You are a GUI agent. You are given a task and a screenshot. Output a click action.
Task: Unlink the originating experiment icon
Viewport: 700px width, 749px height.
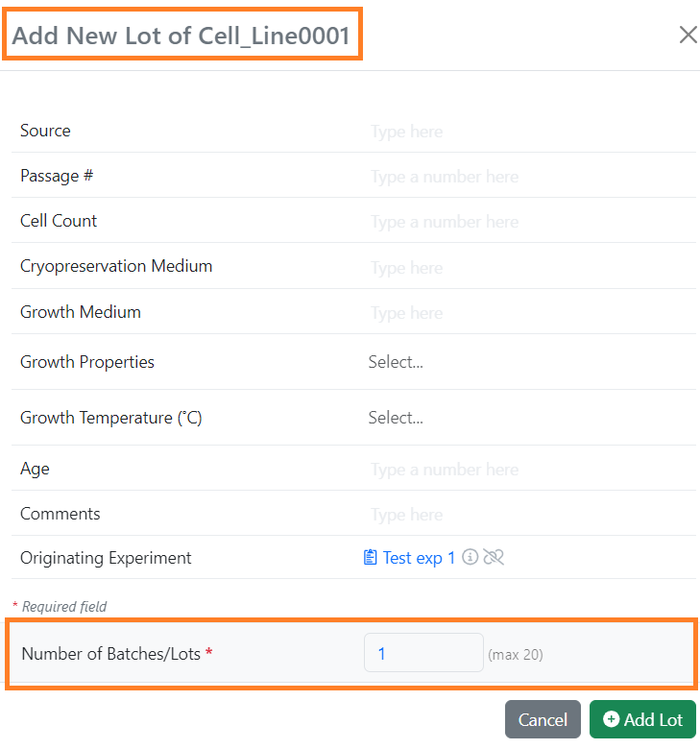click(494, 557)
